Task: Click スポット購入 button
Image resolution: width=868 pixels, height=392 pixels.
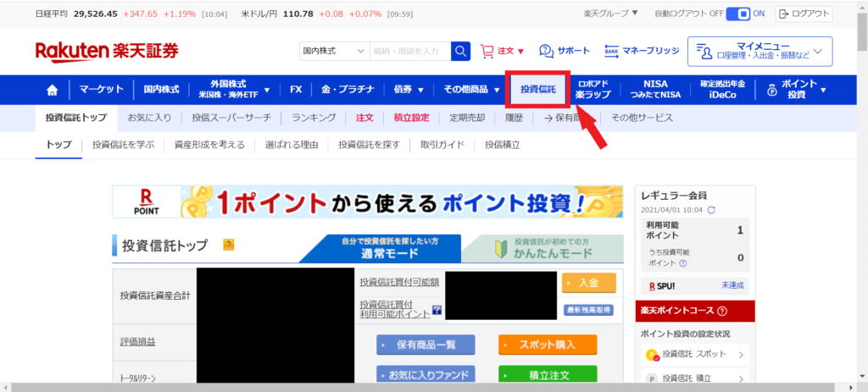Action: tap(548, 345)
